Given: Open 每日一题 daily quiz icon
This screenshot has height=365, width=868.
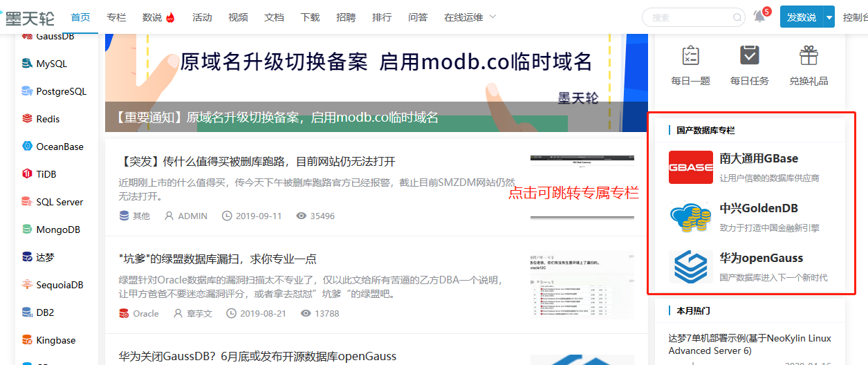Looking at the screenshot, I should 690,56.
